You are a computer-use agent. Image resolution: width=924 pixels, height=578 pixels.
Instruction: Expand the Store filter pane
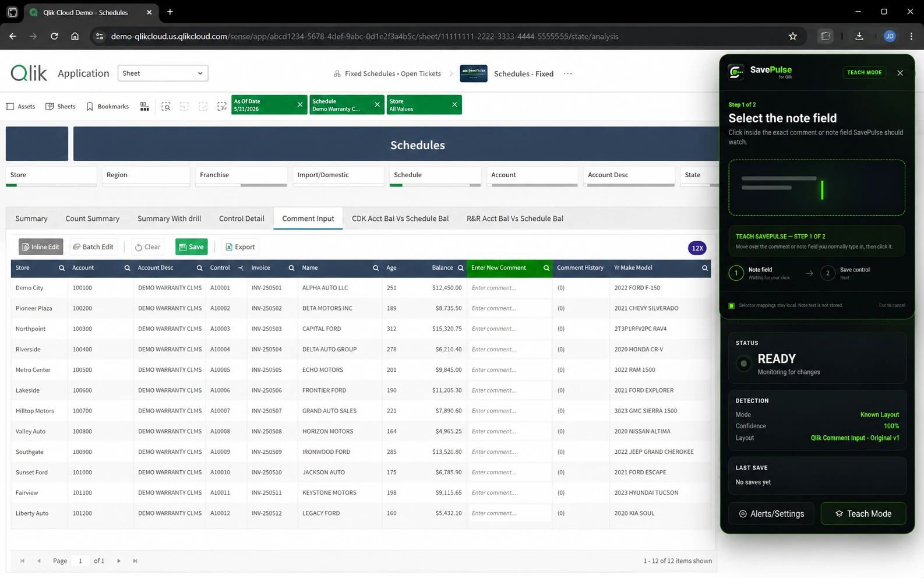coord(51,176)
